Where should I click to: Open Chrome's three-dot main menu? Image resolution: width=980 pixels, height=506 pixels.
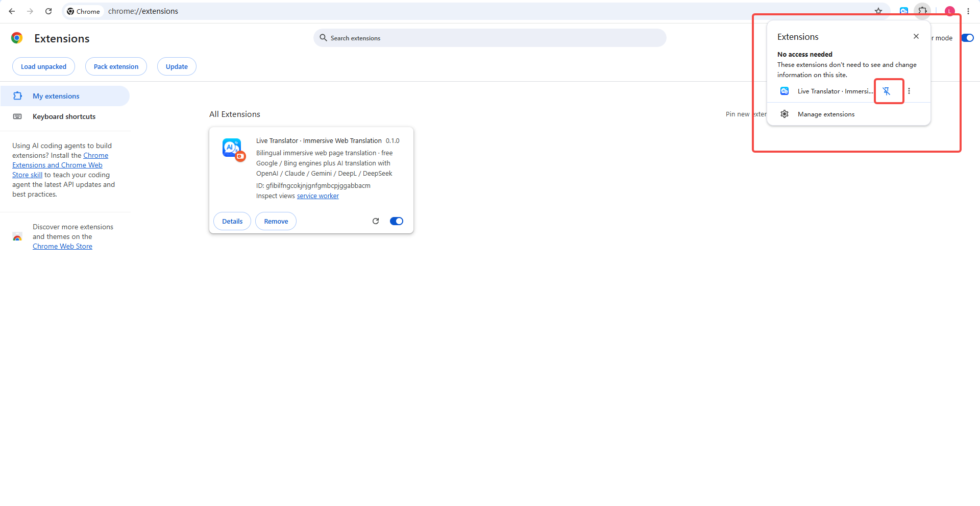968,11
